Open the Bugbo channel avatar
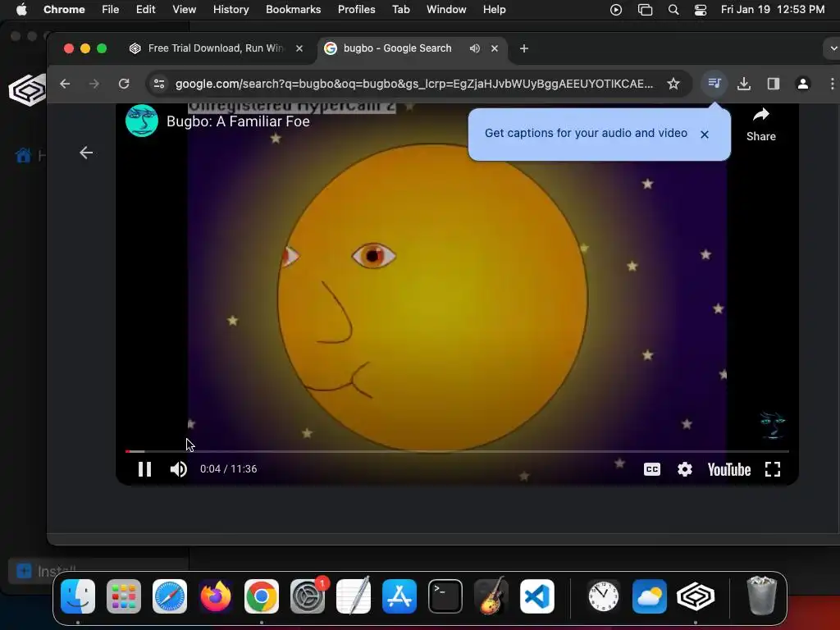Image resolution: width=840 pixels, height=630 pixels. tap(142, 121)
